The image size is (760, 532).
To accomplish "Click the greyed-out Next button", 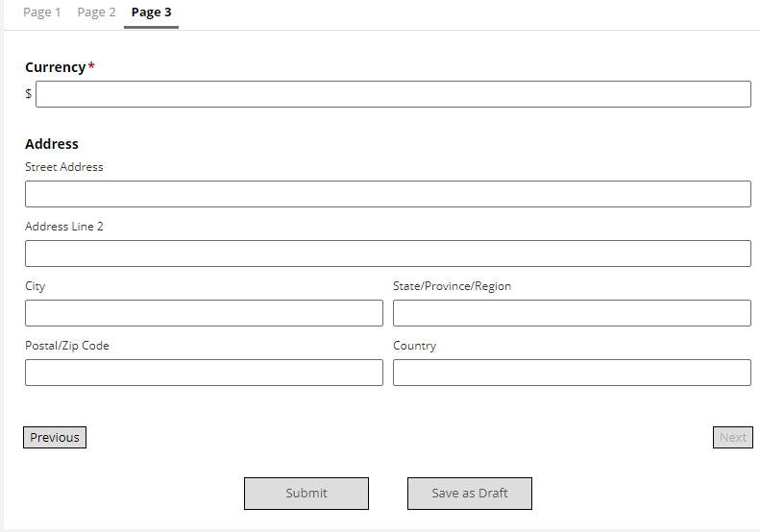I will point(733,438).
